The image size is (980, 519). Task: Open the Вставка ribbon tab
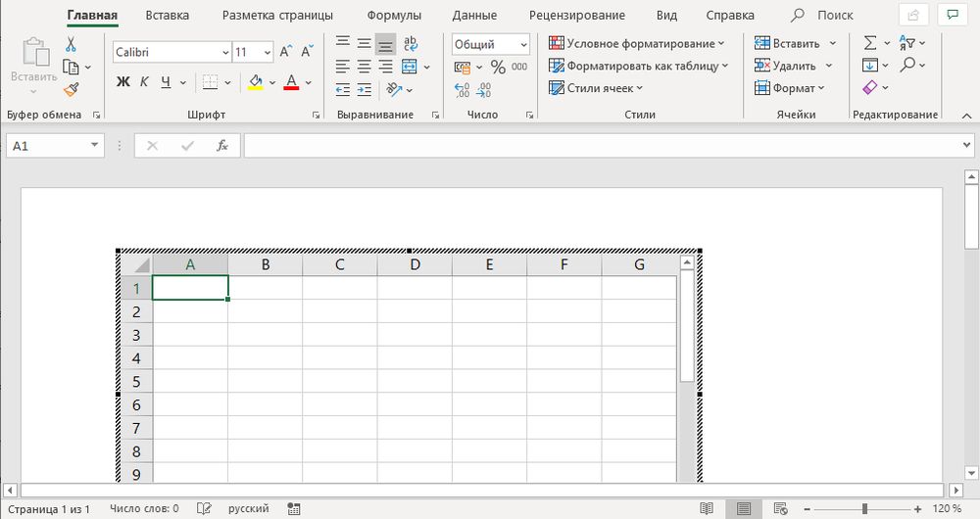[167, 16]
